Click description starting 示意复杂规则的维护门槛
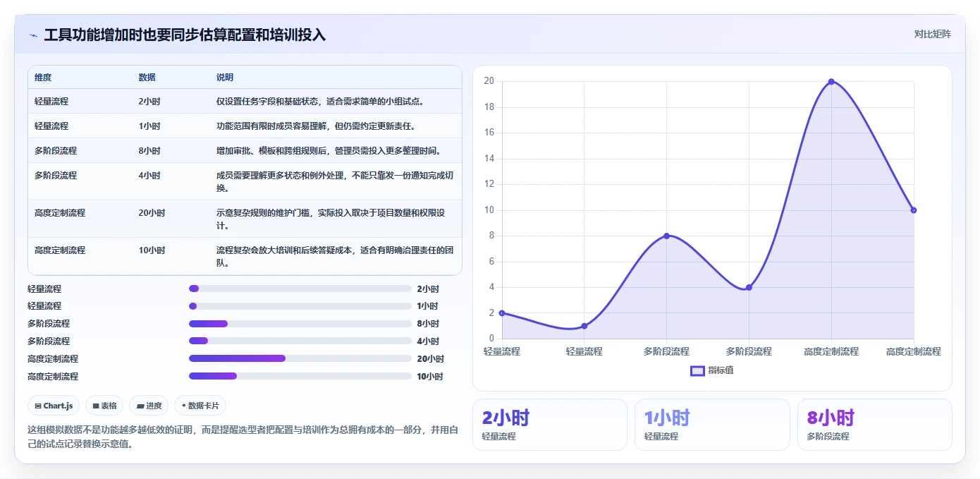The width and height of the screenshot is (980, 479). pyautogui.click(x=331, y=219)
